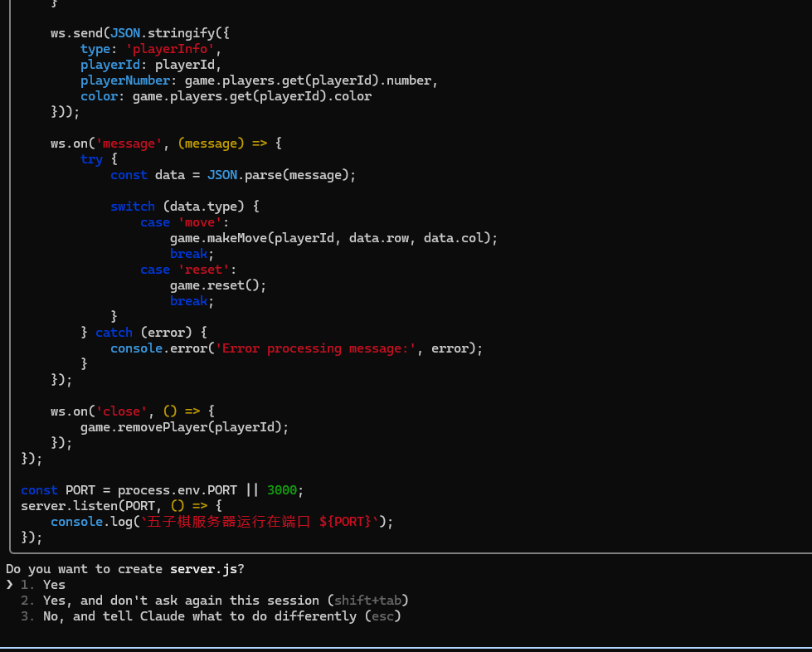Screen dimensions: 812x652
Task: Select the "Yes" option
Action: 54,585
